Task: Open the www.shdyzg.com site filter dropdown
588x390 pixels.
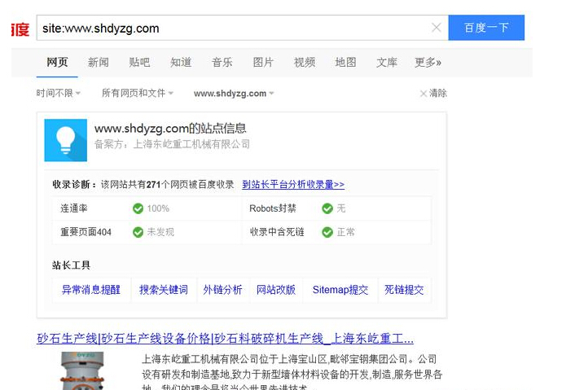Action: (x=234, y=94)
